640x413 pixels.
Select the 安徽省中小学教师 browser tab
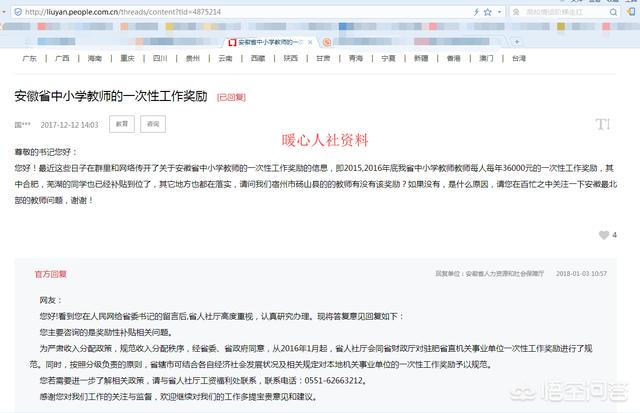point(269,42)
